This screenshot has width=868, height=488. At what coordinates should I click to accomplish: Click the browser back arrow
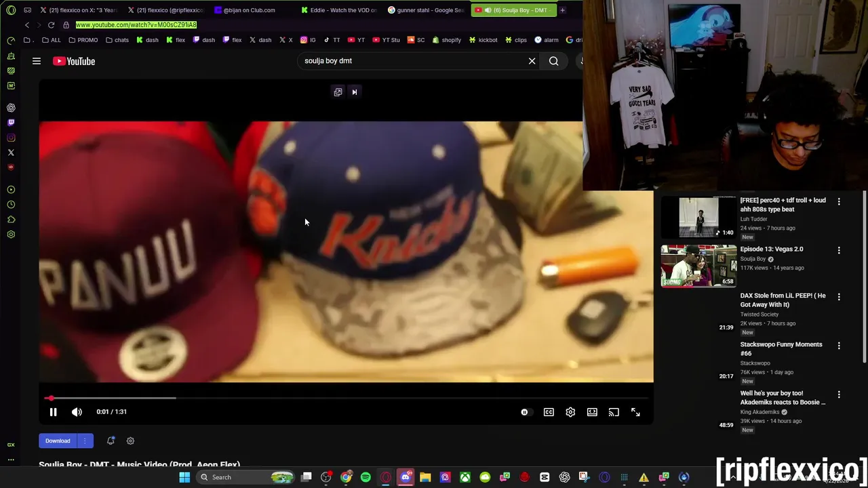point(27,25)
